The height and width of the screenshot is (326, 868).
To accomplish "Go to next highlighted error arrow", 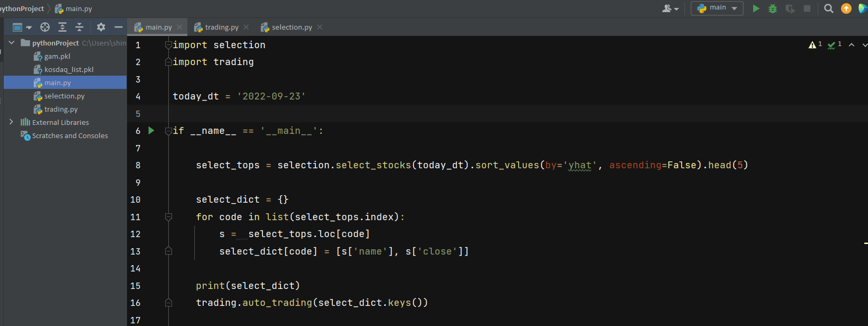I will [x=865, y=45].
